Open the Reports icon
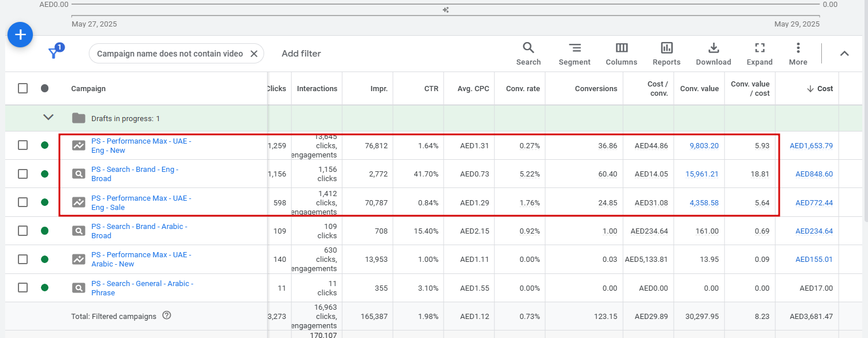 point(666,54)
